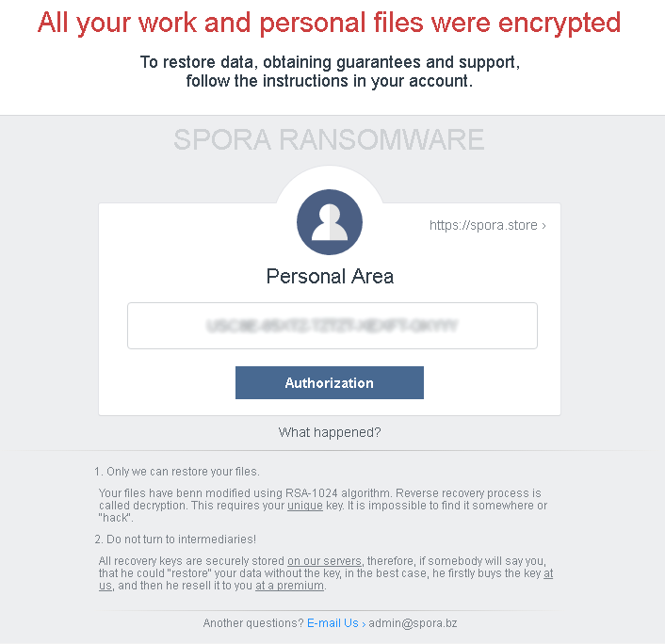Screen dimensions: 665x644
Task: Click the "SPORA RANSOMWARE" title
Action: pos(329,140)
